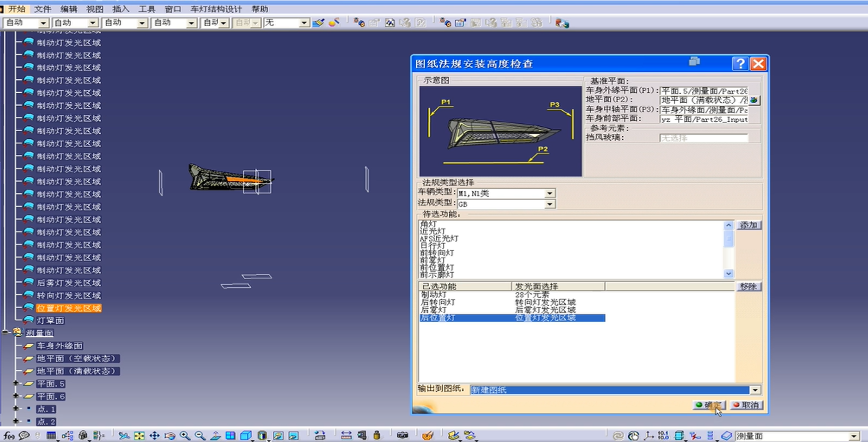The width and height of the screenshot is (868, 442).
Task: Expand the 平面.5 tree node
Action: [16, 383]
